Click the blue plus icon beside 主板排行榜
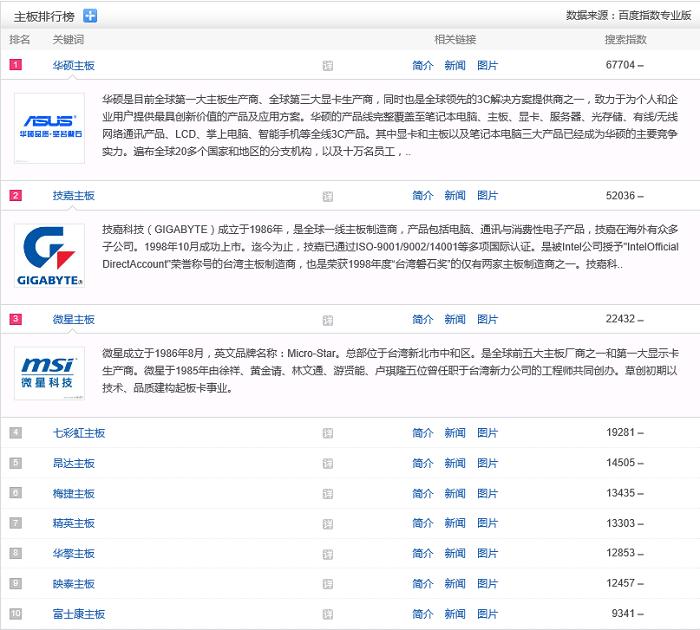The image size is (700, 630). (x=90, y=16)
